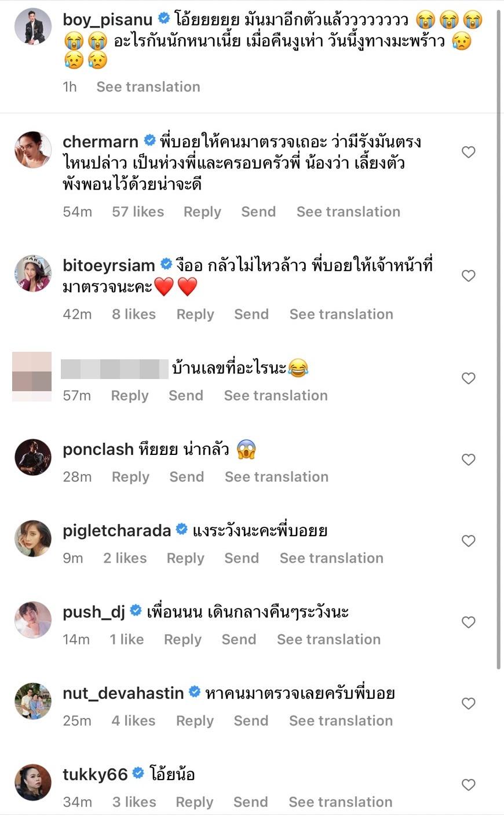Heart the blurred user's comment
504x816 pixels.
(x=468, y=378)
